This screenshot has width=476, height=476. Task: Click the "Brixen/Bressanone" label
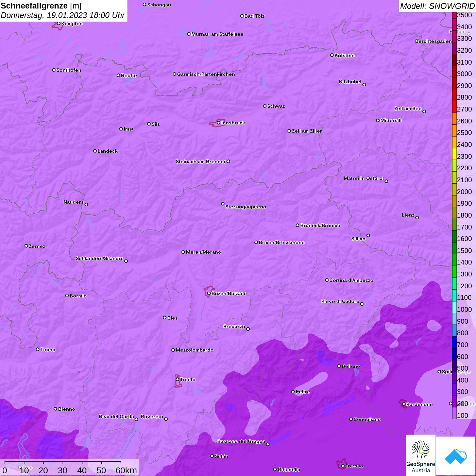[282, 242]
